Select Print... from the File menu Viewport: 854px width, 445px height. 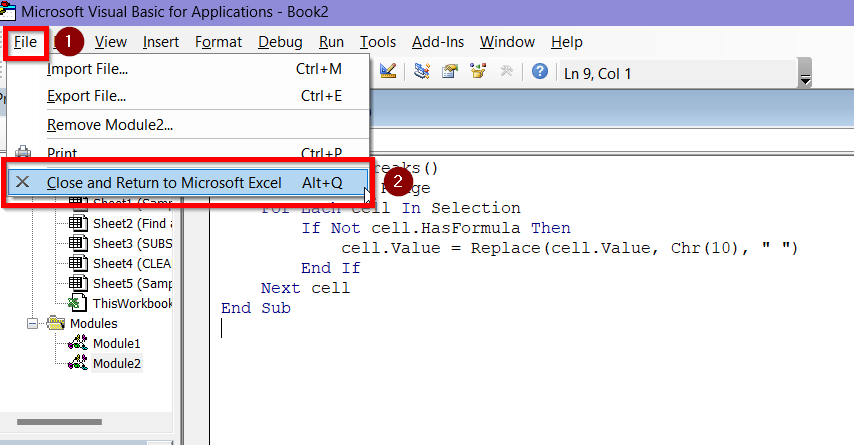[x=188, y=152]
